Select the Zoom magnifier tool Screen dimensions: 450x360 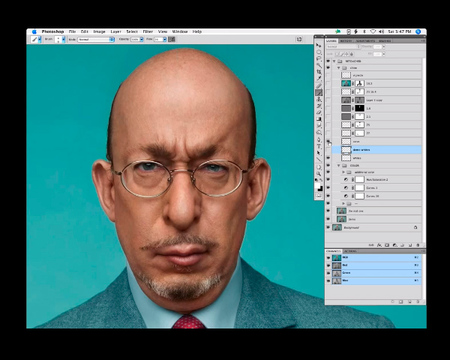tap(319, 174)
